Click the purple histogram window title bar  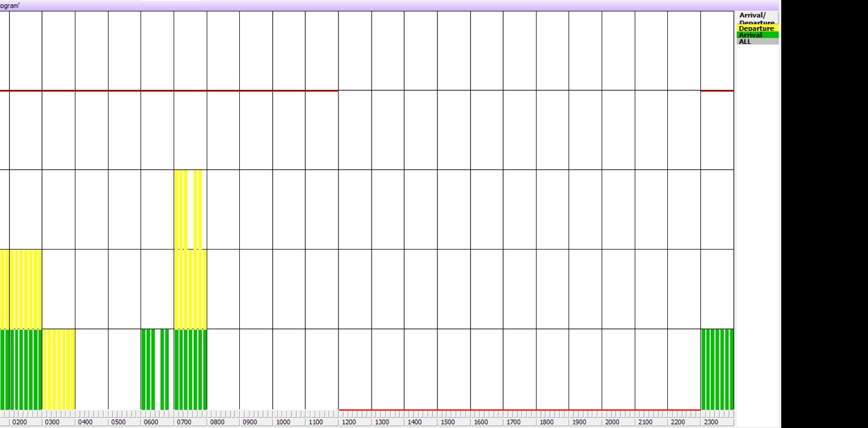click(380, 5)
